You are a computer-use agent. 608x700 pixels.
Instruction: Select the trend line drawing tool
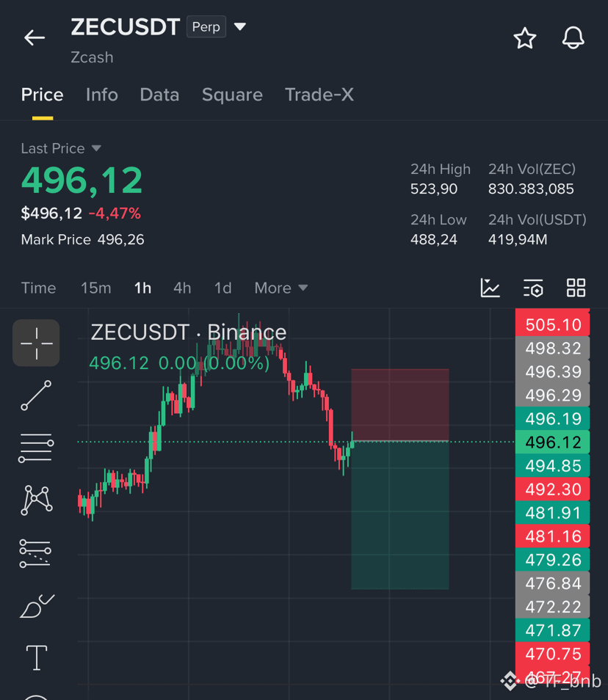[36, 395]
